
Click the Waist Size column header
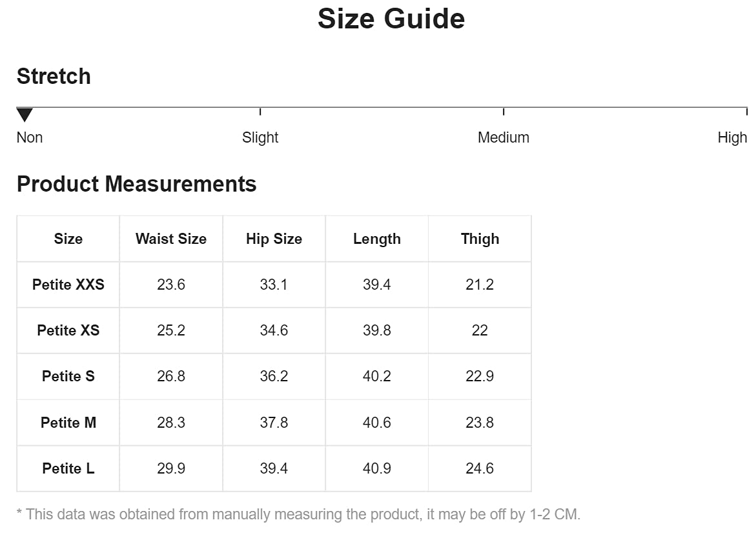coord(171,239)
